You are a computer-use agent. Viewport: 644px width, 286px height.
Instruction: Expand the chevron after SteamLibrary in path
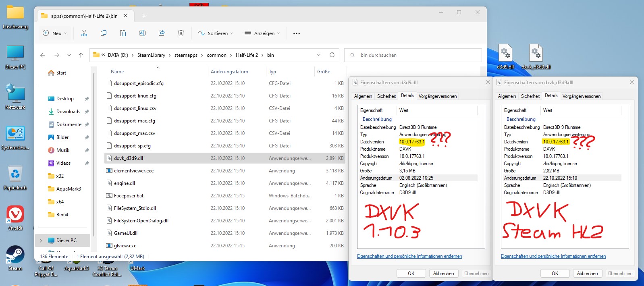tap(170, 55)
